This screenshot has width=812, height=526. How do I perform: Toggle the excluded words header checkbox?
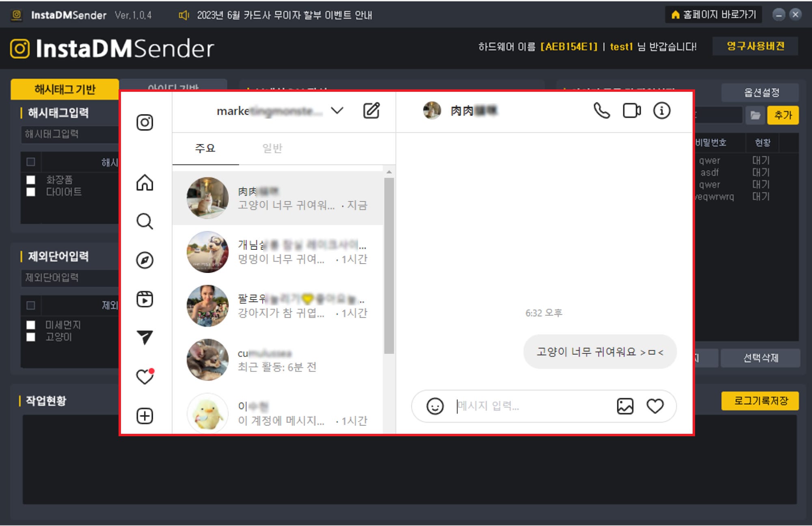tap(31, 305)
